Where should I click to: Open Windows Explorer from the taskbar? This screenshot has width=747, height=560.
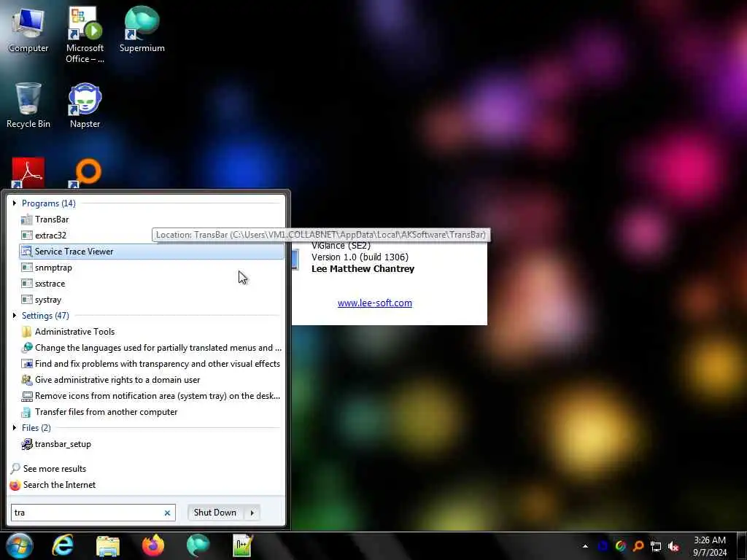click(108, 545)
